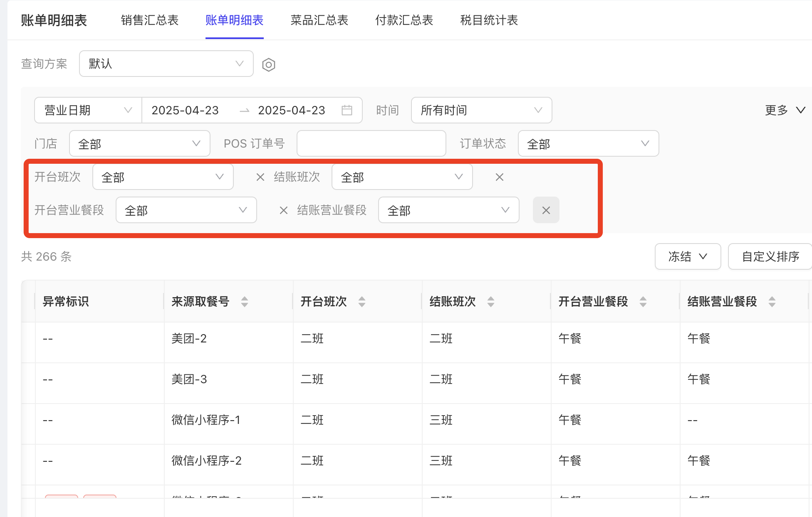Screen dimensions: 812x517
Task: Switch to 菜品汇总表 tab
Action: tap(319, 20)
